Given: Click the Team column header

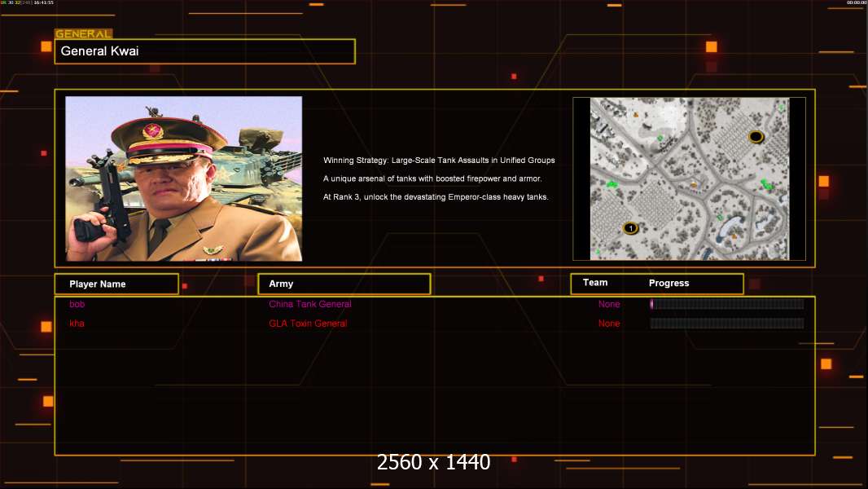Looking at the screenshot, I should (x=595, y=283).
